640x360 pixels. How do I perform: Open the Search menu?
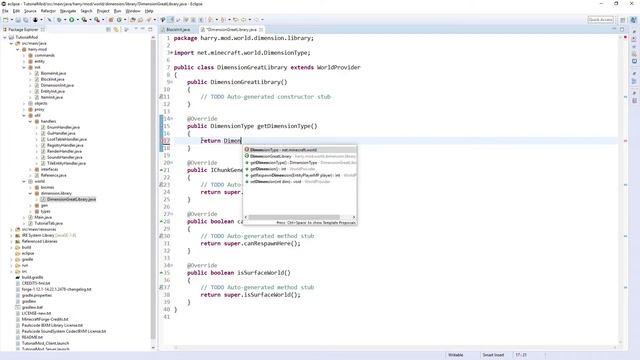pyautogui.click(x=87, y=11)
